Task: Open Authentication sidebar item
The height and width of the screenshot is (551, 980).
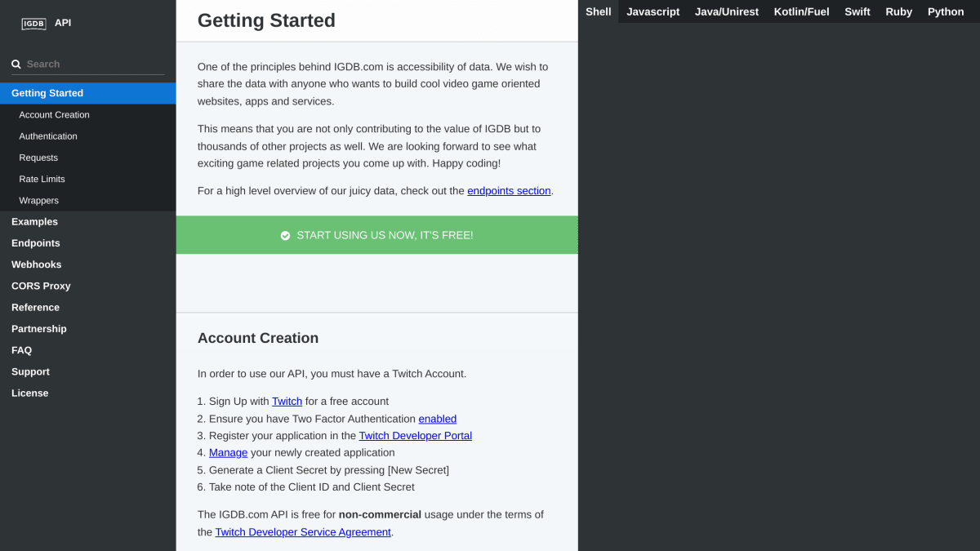Action: tap(87, 136)
